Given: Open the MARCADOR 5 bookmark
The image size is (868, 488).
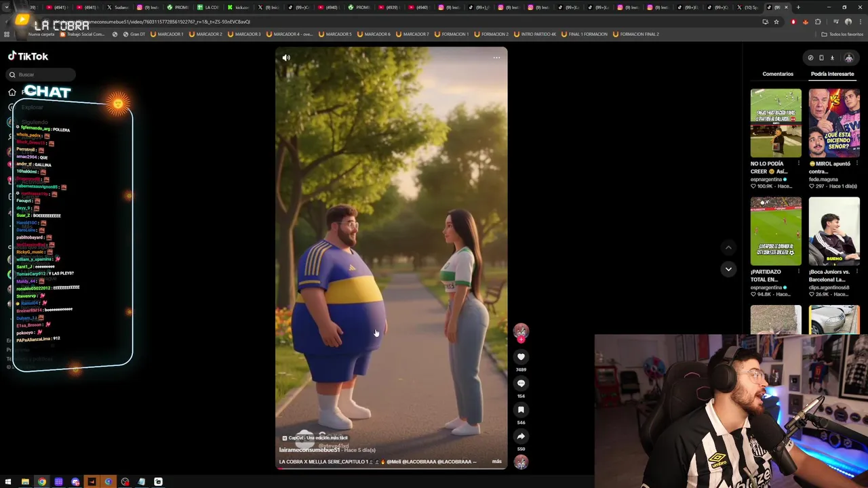Looking at the screenshot, I should pyautogui.click(x=336, y=34).
